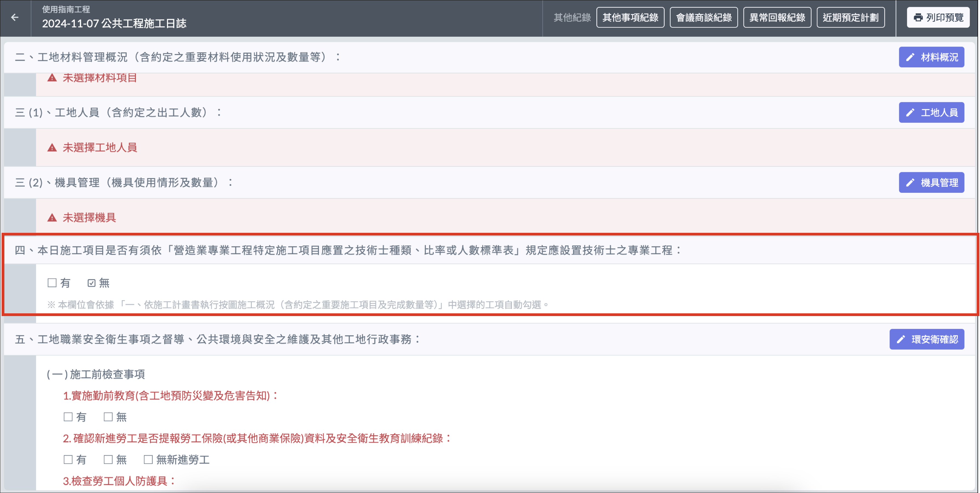Open 會議商談紀錄 records
Viewport: 980px width, 493px height.
click(x=703, y=18)
